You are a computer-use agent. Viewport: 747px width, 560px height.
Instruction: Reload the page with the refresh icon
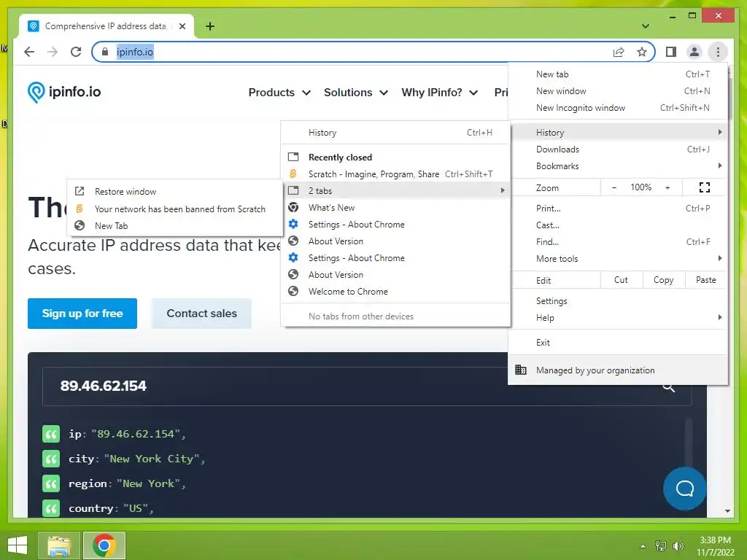tap(76, 52)
